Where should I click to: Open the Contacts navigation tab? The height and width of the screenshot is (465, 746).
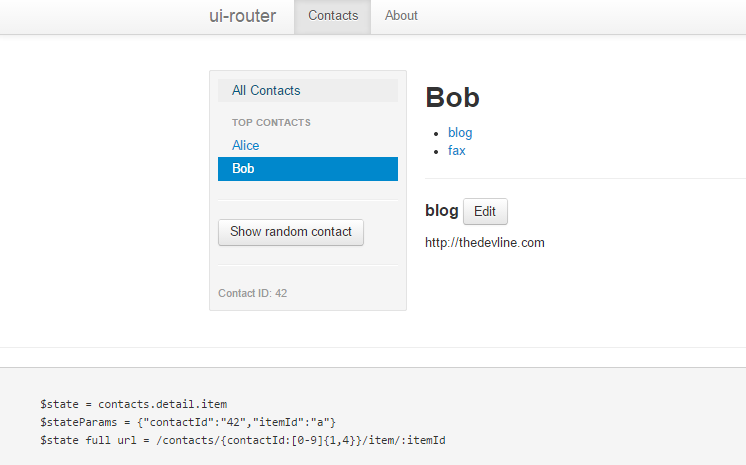[333, 17]
